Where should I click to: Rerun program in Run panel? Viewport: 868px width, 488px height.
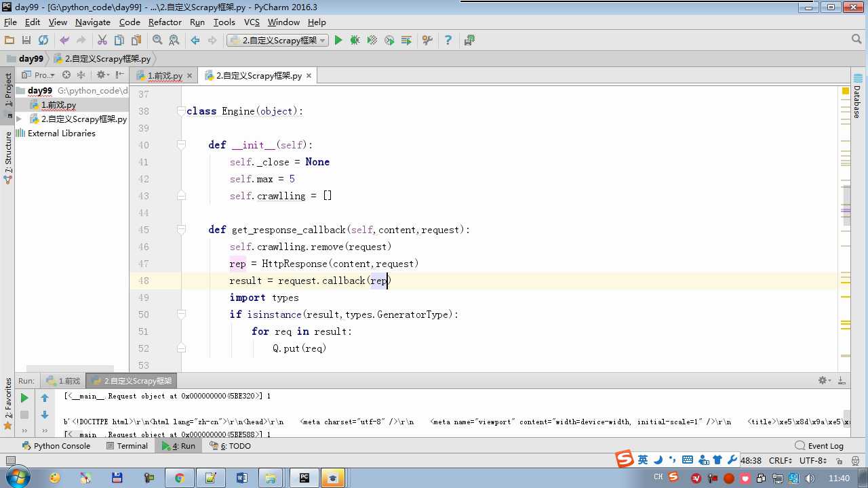pyautogui.click(x=24, y=398)
